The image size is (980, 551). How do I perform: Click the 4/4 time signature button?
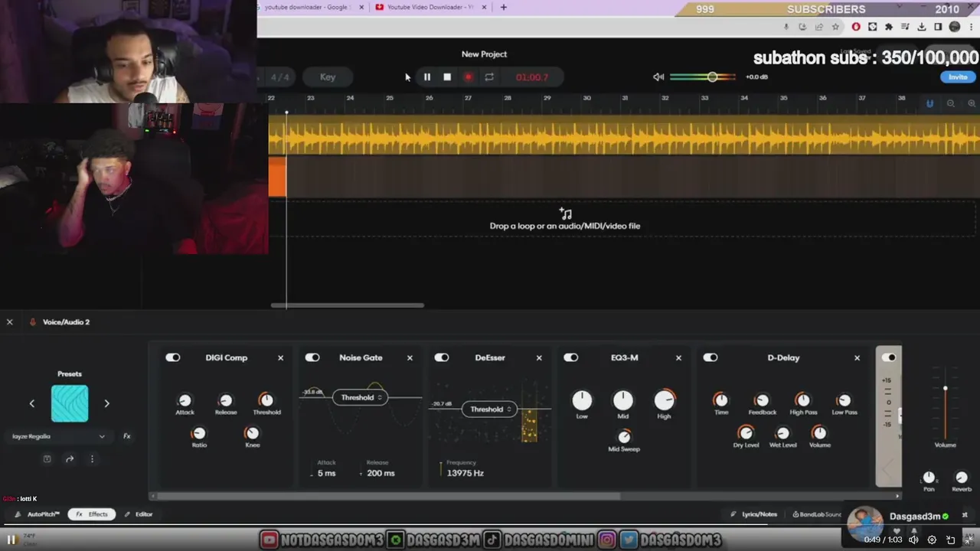click(280, 77)
